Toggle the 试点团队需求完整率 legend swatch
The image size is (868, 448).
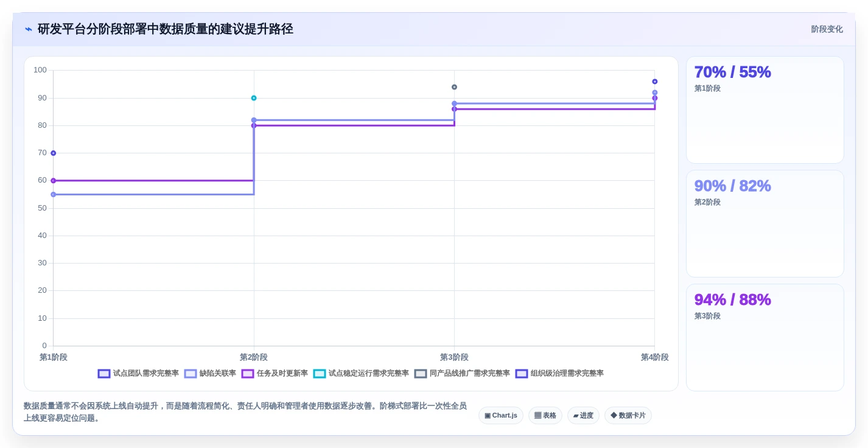click(x=104, y=374)
